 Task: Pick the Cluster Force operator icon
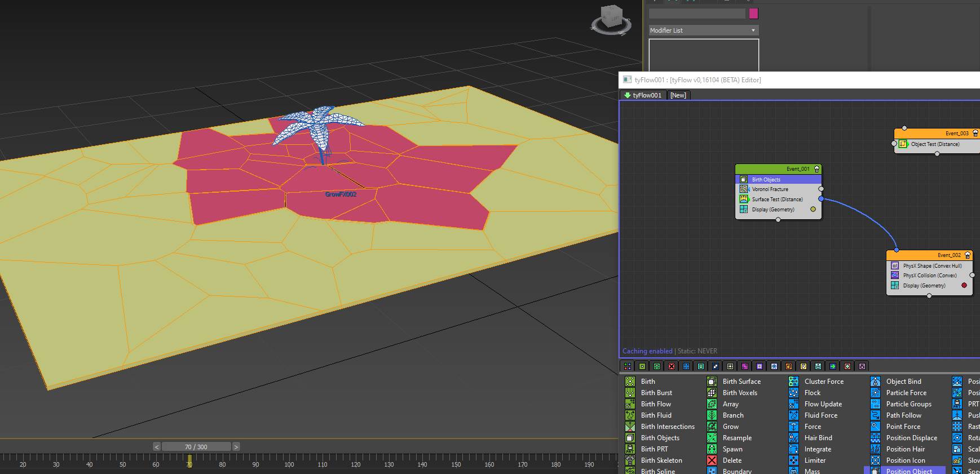[x=793, y=382]
